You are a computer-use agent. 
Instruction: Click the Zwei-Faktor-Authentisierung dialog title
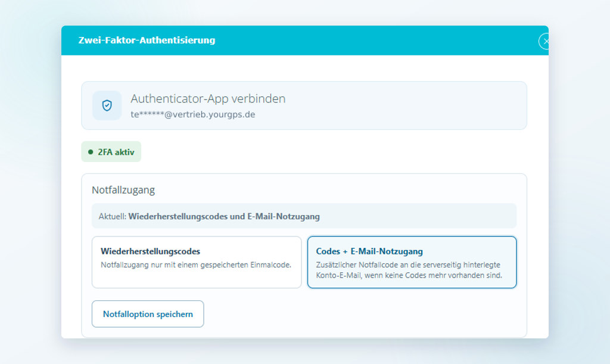coord(147,40)
